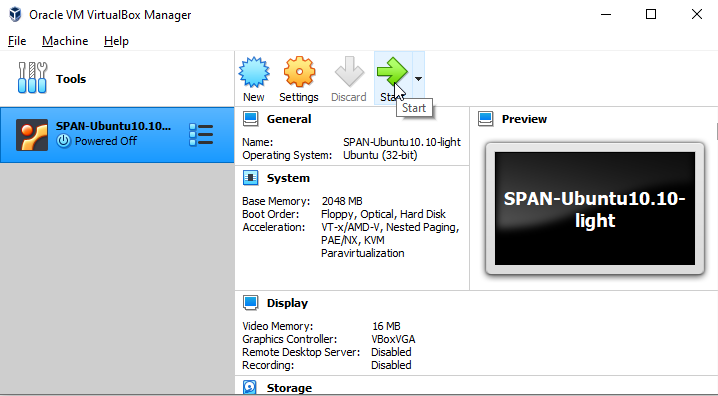The image size is (718, 396).
Task: Click the grayed-out Discard arrow icon
Action: click(x=349, y=72)
